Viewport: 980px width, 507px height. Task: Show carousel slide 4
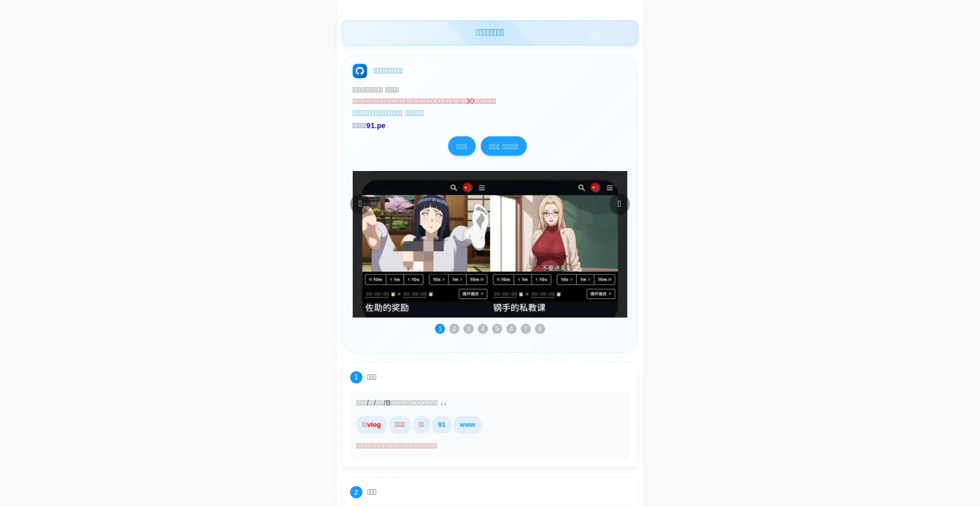[483, 329]
